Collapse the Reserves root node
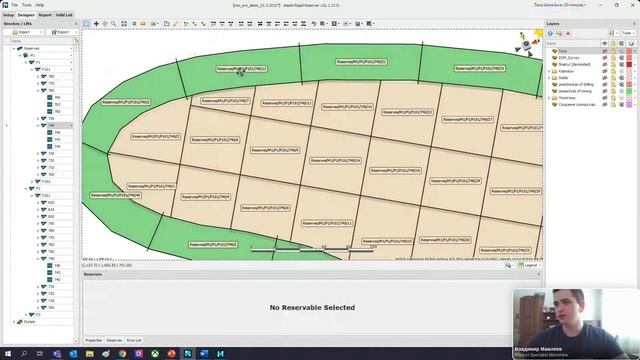The height and width of the screenshot is (360, 640). click(14, 48)
